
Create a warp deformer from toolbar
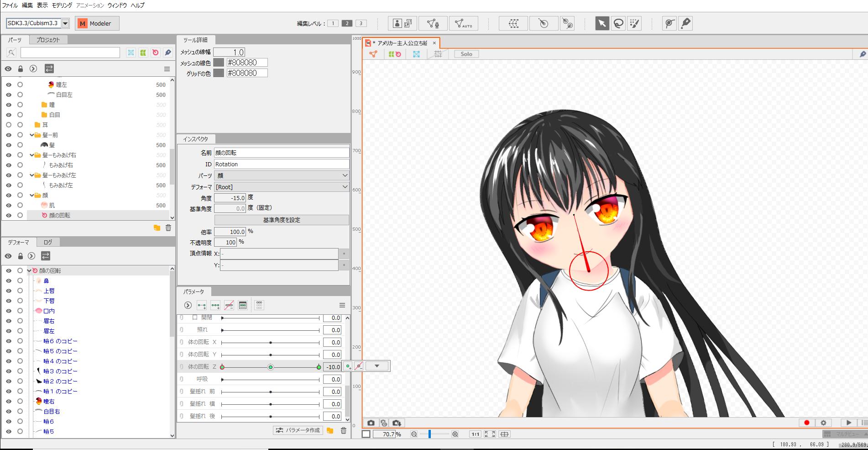click(x=513, y=23)
